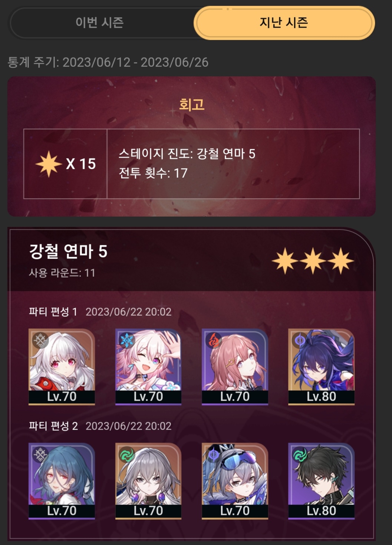Click the 강철 연마 5 stage header

coord(68,251)
